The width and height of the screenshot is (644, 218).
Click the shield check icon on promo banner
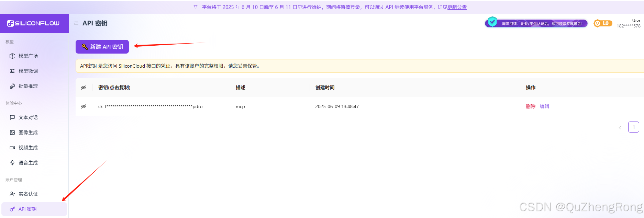point(492,22)
